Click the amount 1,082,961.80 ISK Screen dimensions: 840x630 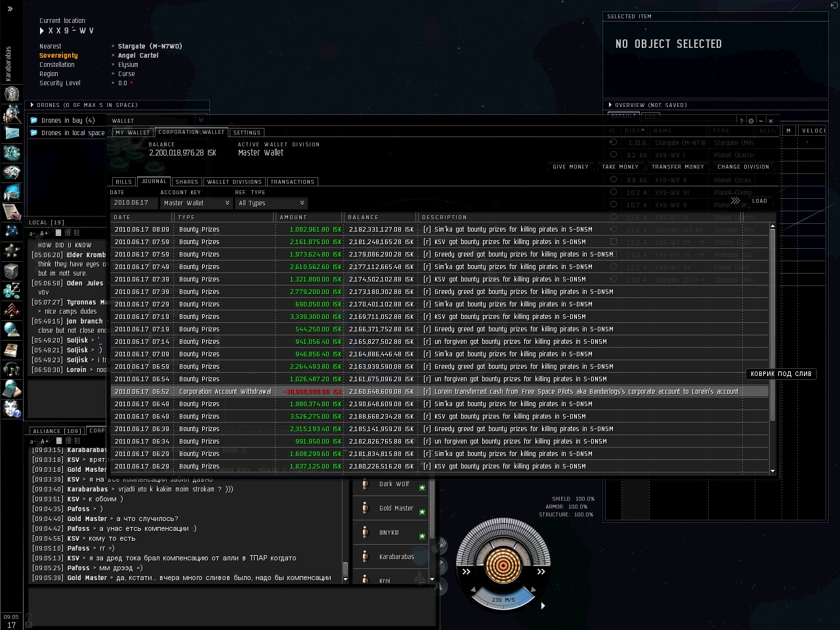[x=316, y=230]
